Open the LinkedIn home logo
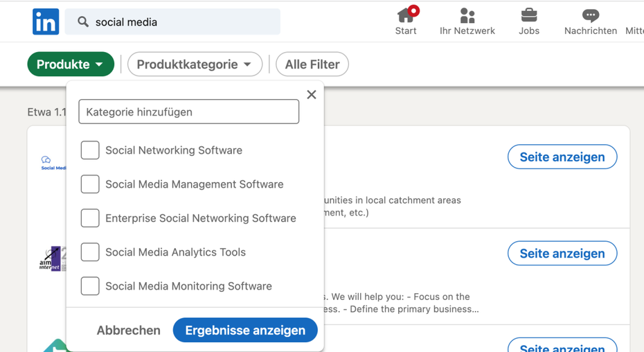 pos(46,21)
